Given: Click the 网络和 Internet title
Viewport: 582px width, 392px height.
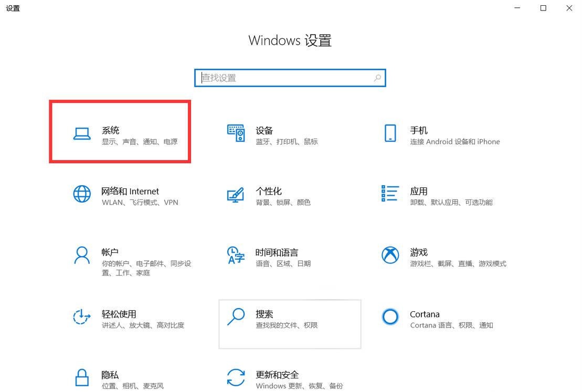Looking at the screenshot, I should (130, 191).
